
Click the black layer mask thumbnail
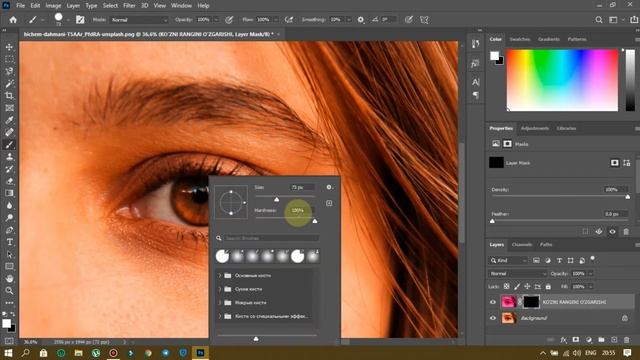(x=531, y=302)
